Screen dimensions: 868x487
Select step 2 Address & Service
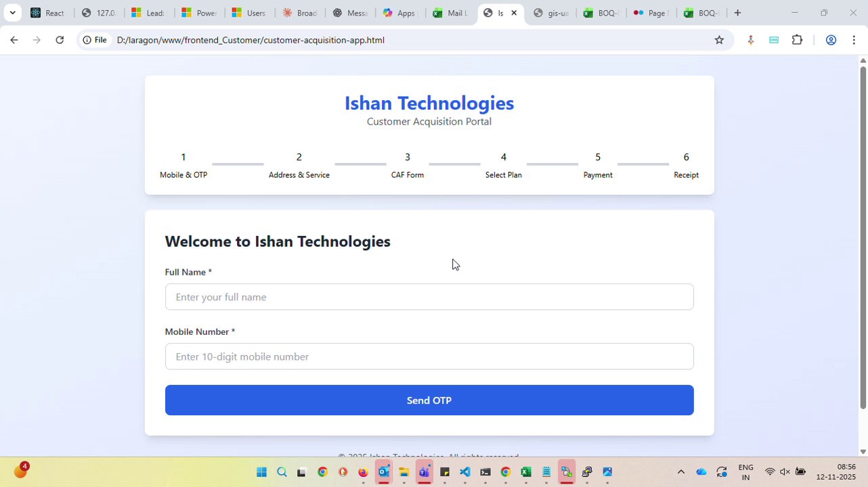[299, 166]
